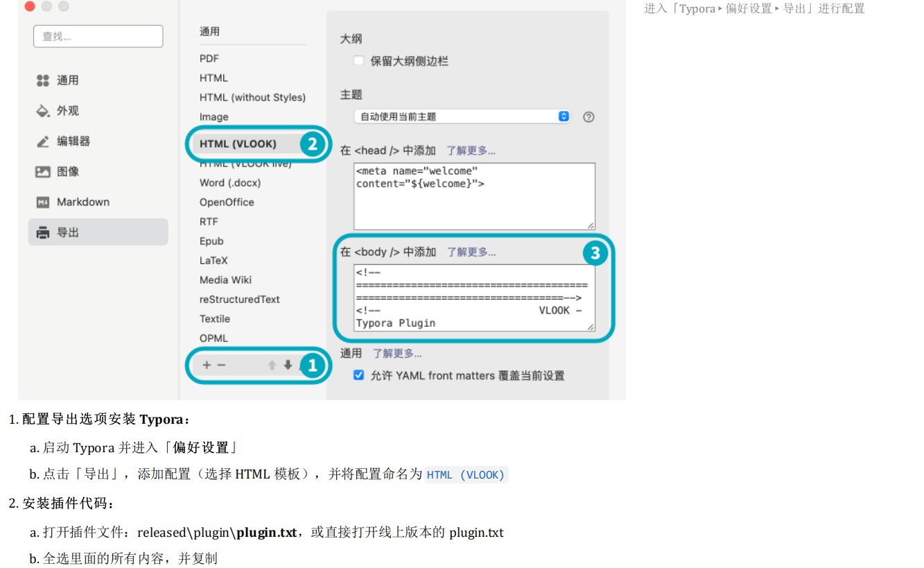924x568 pixels.
Task: Click the bold plugin.txt file name text
Action: 267,533
